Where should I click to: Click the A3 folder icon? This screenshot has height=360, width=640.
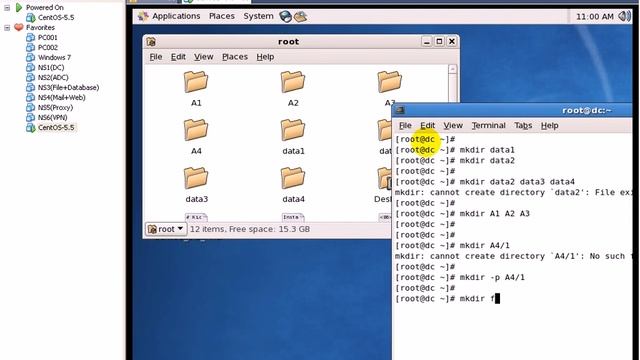389,82
